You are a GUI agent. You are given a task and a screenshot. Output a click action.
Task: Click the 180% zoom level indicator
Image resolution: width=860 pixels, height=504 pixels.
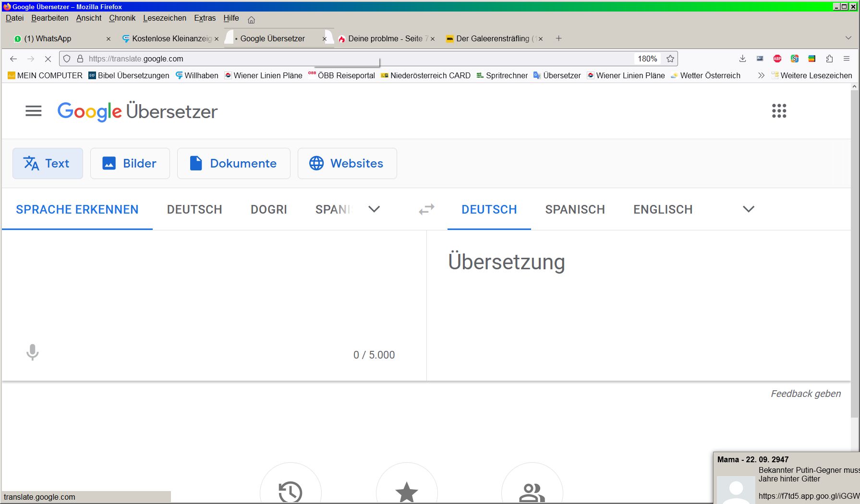click(647, 59)
